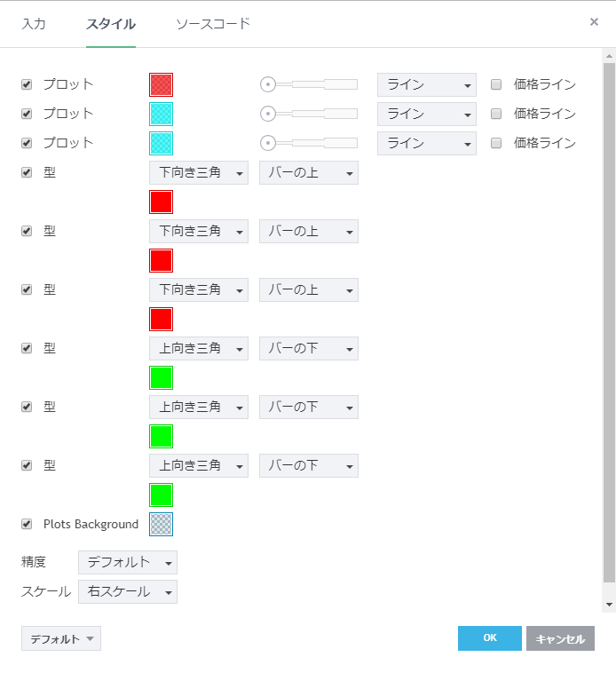Close the settings dialog with X
The height and width of the screenshot is (673, 616).
tap(594, 22)
